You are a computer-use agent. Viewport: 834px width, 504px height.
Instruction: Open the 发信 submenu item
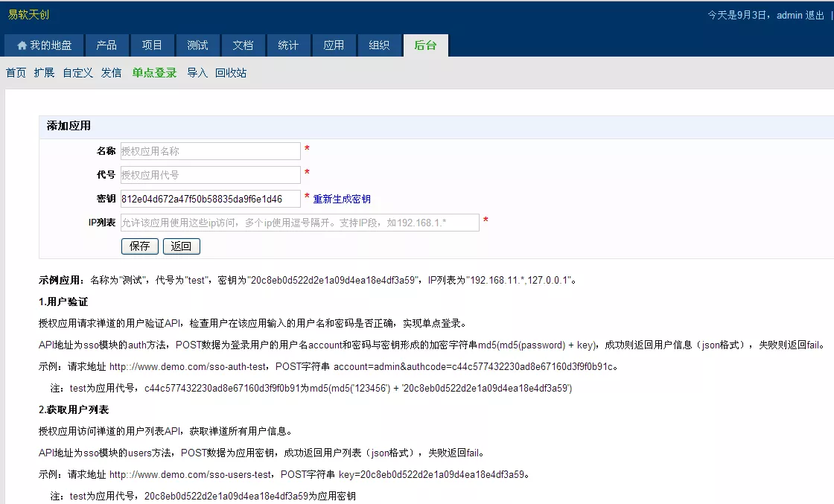[x=111, y=73]
